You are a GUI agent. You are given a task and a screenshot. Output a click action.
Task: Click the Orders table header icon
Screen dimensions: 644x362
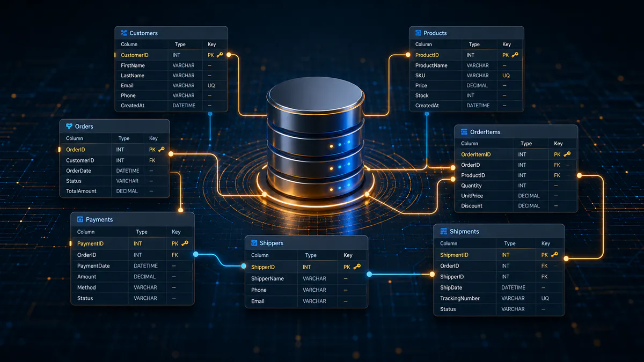[69, 127]
